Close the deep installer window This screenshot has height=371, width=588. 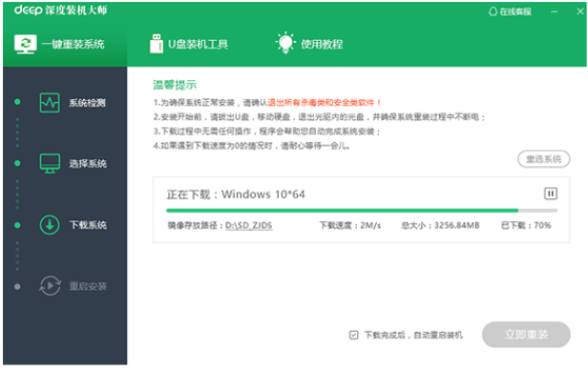pos(580,11)
